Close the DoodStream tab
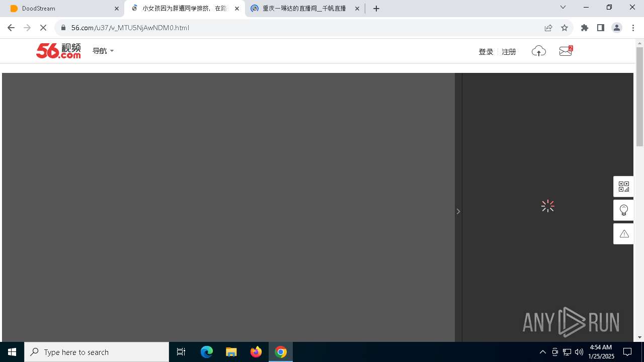Viewport: 644px width, 362px height. (x=117, y=9)
